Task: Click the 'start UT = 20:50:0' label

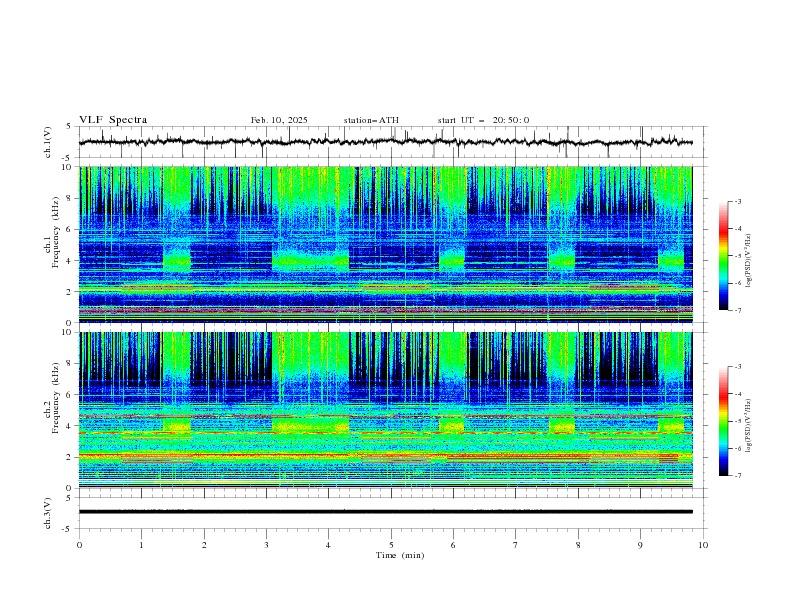Action: [x=483, y=120]
